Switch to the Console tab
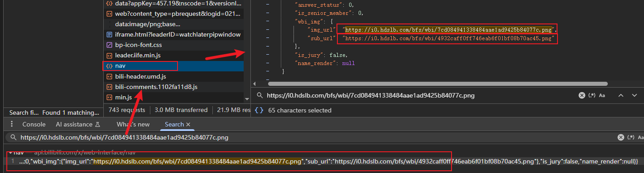The width and height of the screenshot is (644, 173). point(34,124)
